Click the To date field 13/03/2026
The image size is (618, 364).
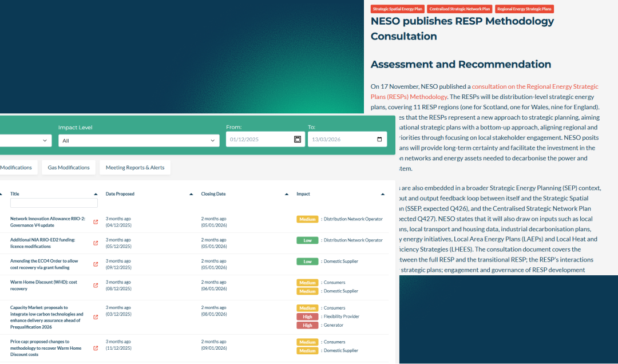tap(347, 139)
